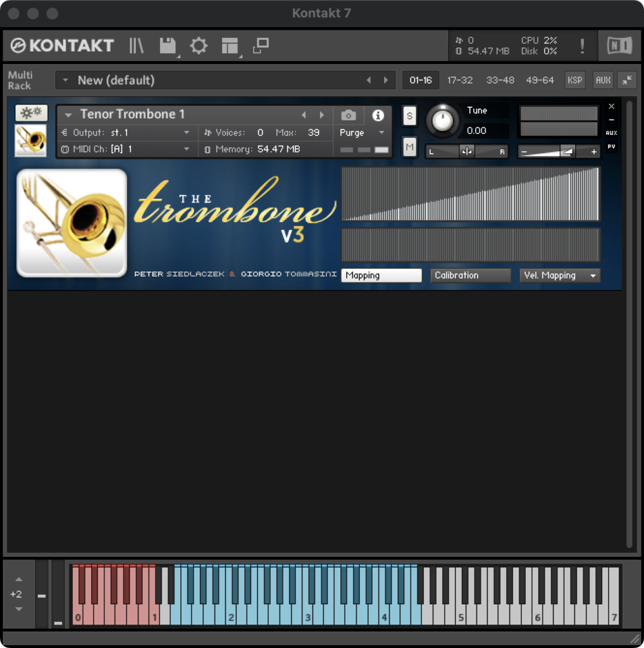
Task: Click the NI logo icon
Action: [619, 46]
